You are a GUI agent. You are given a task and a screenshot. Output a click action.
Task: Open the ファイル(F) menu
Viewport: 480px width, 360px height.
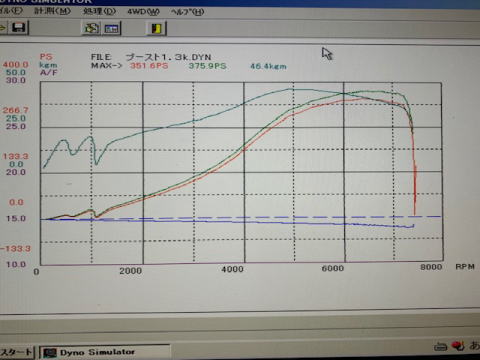tap(11, 10)
